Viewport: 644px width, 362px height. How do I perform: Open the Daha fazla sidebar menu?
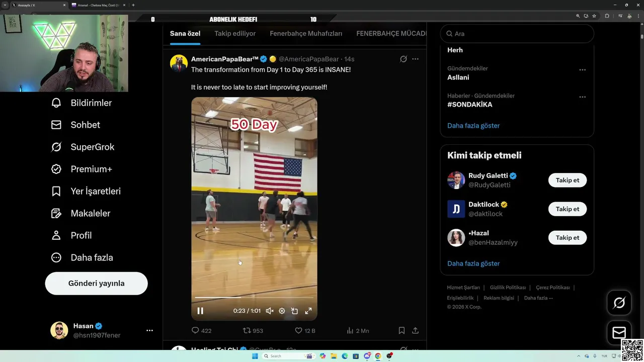(x=82, y=258)
